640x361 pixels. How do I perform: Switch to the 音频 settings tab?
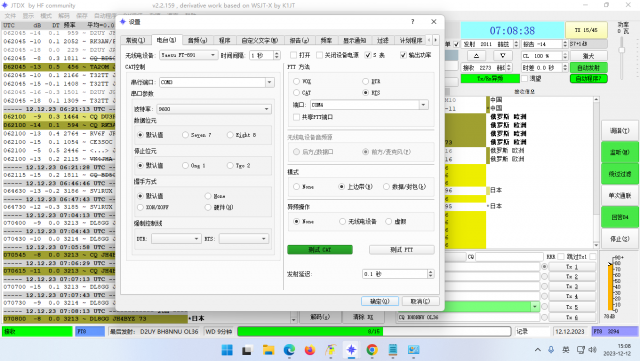[x=198, y=40]
